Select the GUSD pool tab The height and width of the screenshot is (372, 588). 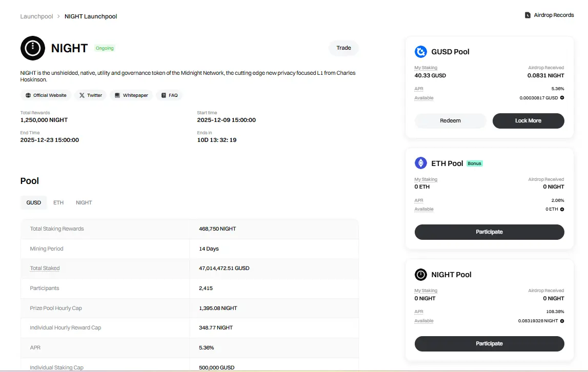[34, 202]
